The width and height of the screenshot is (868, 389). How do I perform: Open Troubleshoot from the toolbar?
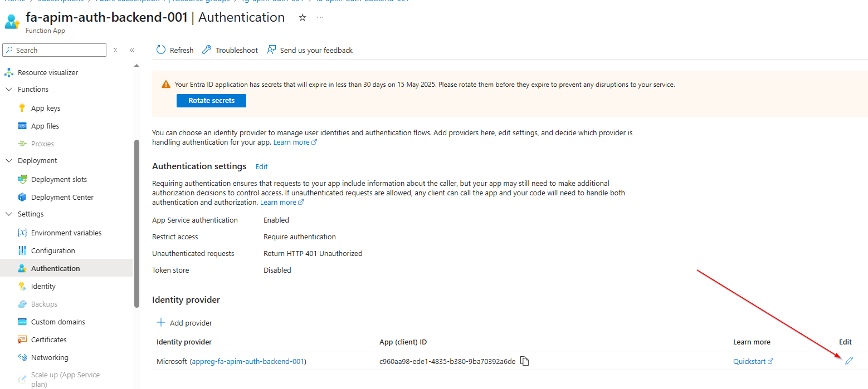pyautogui.click(x=230, y=50)
